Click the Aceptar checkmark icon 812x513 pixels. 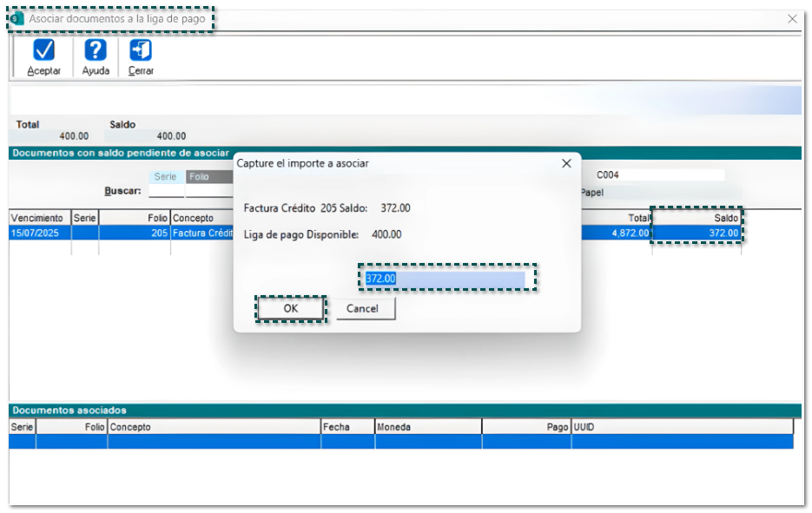pyautogui.click(x=43, y=51)
